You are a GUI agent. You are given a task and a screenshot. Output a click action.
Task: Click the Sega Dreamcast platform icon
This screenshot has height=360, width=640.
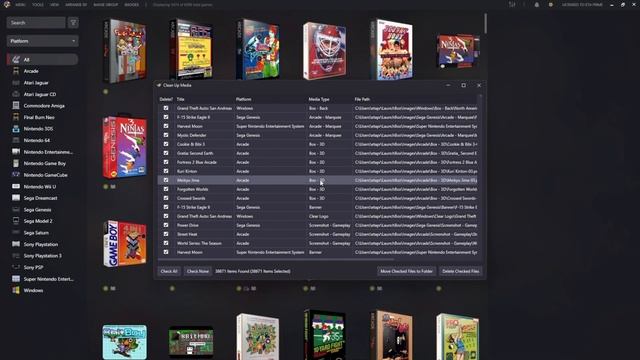pos(16,198)
